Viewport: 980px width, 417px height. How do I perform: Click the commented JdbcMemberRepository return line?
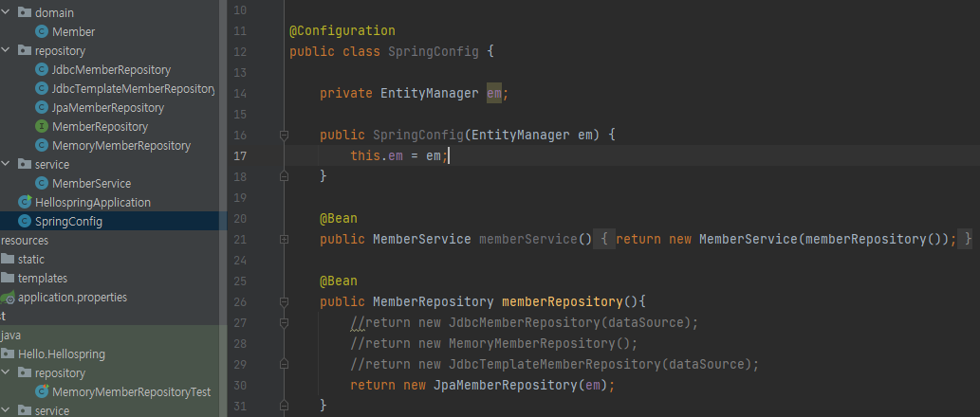(x=524, y=323)
